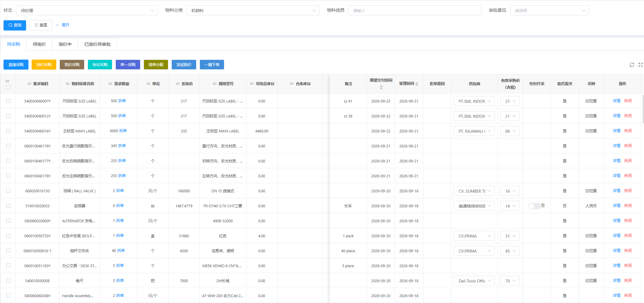Open supplier dropdown showing Deli Tools Offic
The image size is (644, 303).
474,281
